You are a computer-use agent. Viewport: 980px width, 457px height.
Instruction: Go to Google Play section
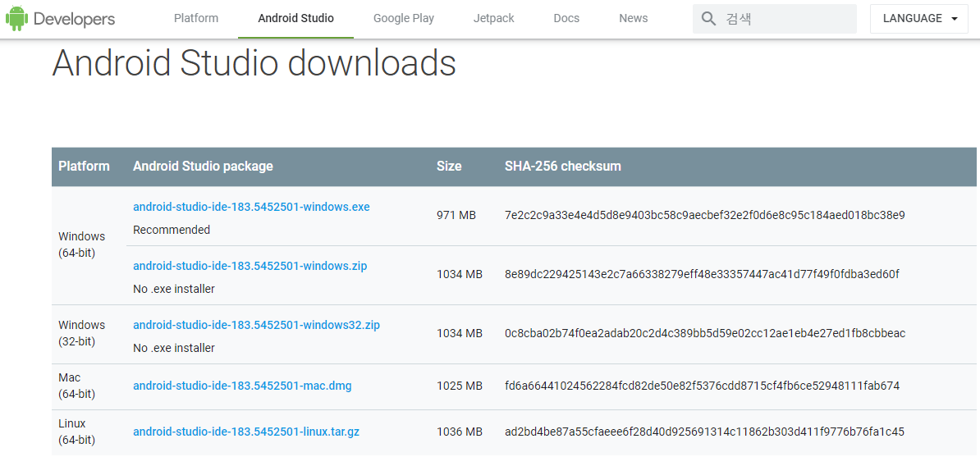404,18
